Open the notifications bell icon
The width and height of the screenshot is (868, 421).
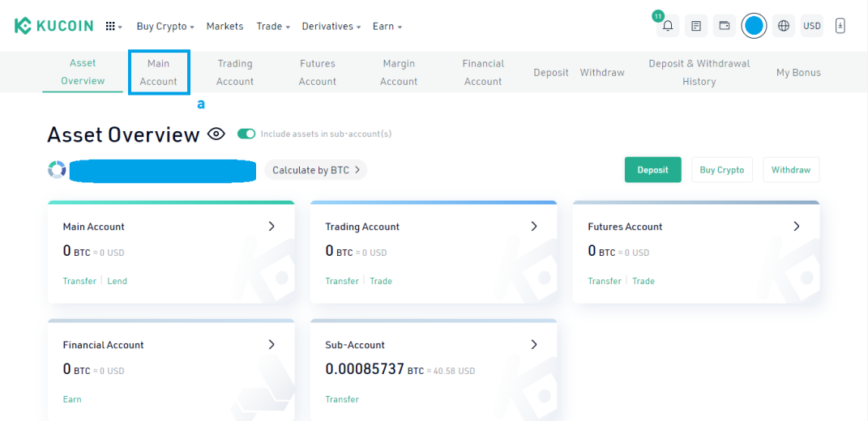click(668, 26)
